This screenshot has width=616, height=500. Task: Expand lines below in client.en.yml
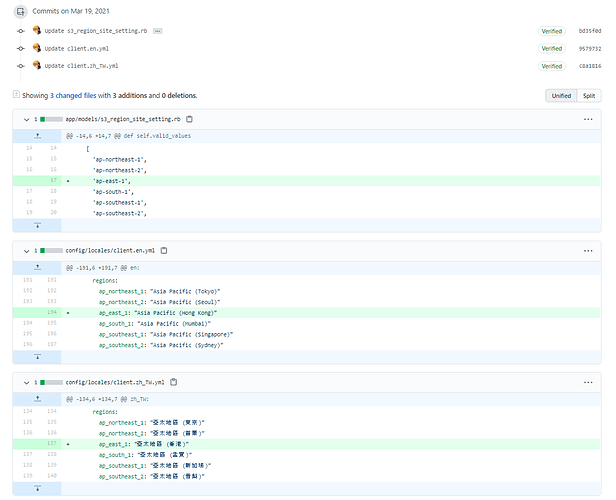point(37,357)
